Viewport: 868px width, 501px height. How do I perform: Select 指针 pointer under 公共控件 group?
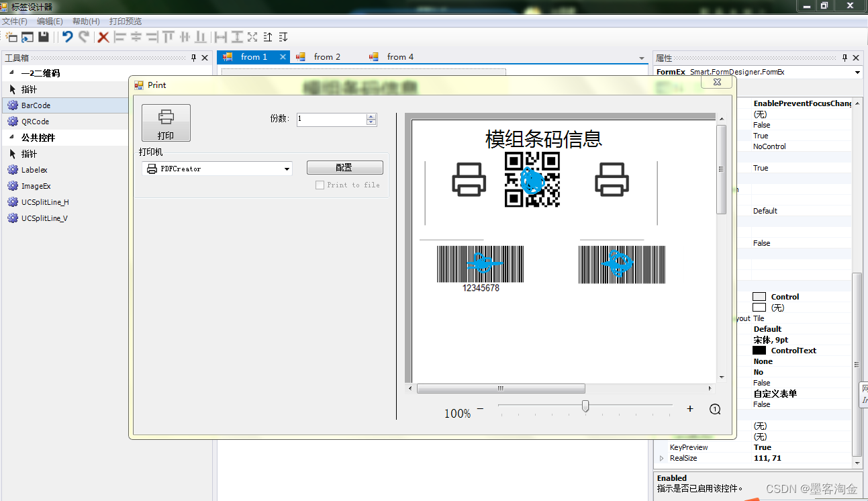pyautogui.click(x=66, y=154)
